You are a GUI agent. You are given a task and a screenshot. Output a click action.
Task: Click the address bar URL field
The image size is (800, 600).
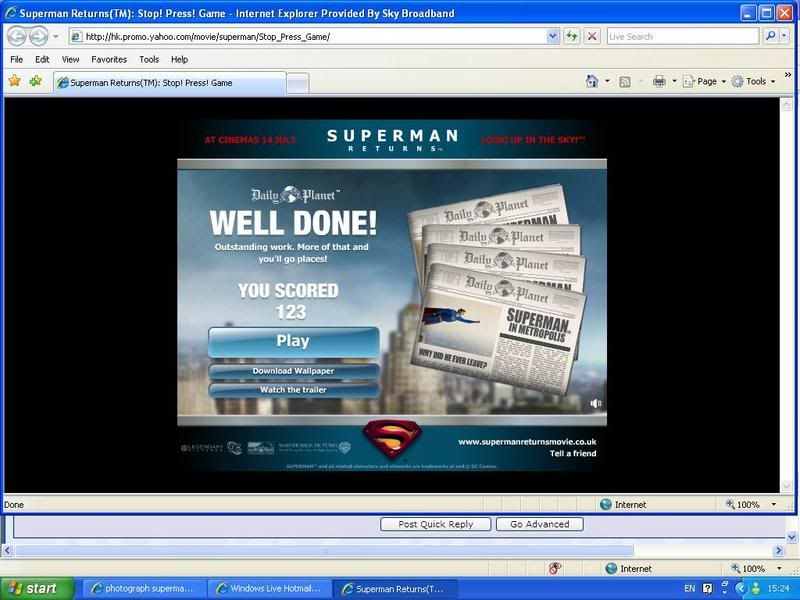tap(308, 36)
